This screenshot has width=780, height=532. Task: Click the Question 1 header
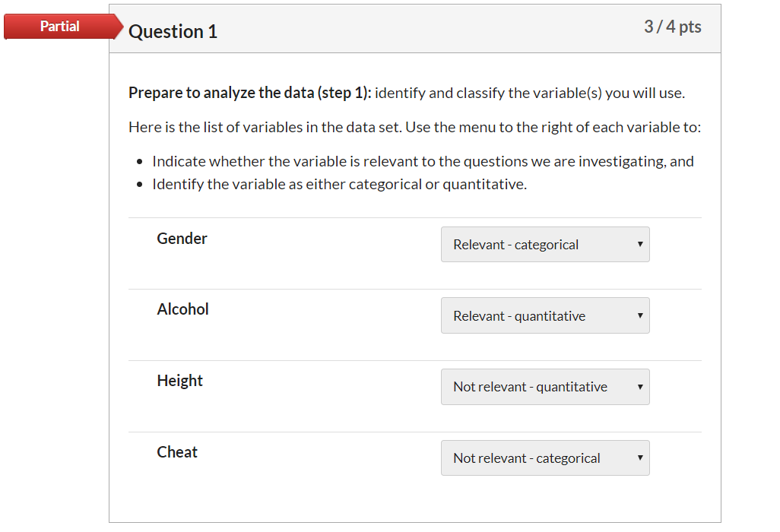pos(173,31)
